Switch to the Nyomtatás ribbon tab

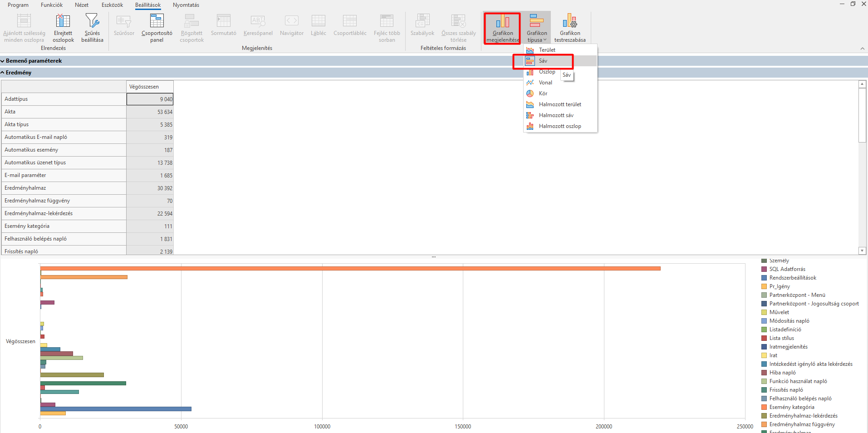pos(186,5)
